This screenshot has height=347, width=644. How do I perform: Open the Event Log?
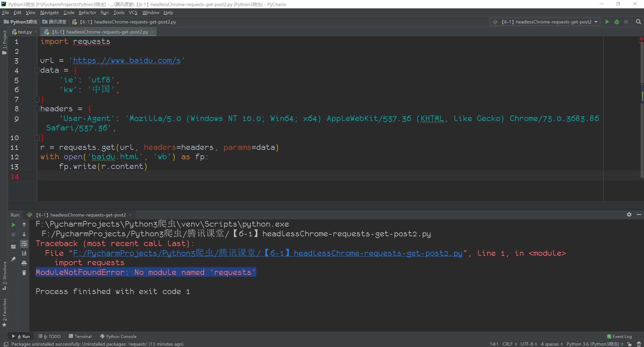pyautogui.click(x=619, y=336)
